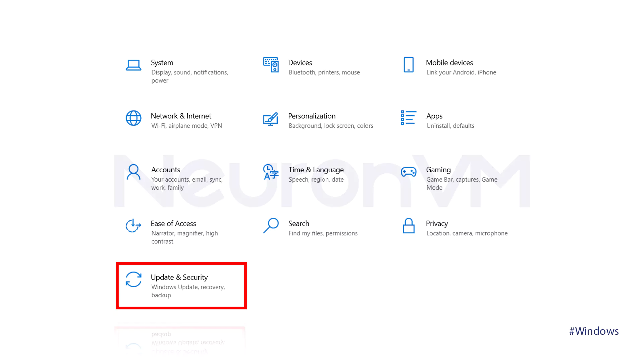Click 'Windows Update, recovery, backup' text
644x362 pixels.
188,291
